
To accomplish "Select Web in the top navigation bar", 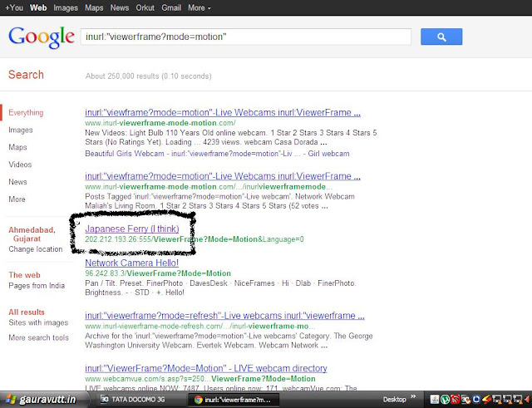I will pyautogui.click(x=38, y=7).
